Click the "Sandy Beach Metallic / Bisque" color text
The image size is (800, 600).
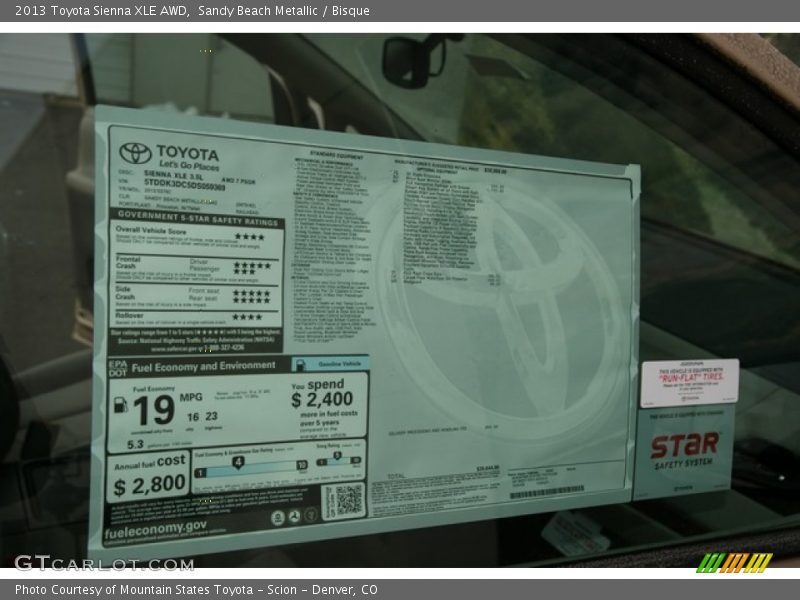pos(284,11)
